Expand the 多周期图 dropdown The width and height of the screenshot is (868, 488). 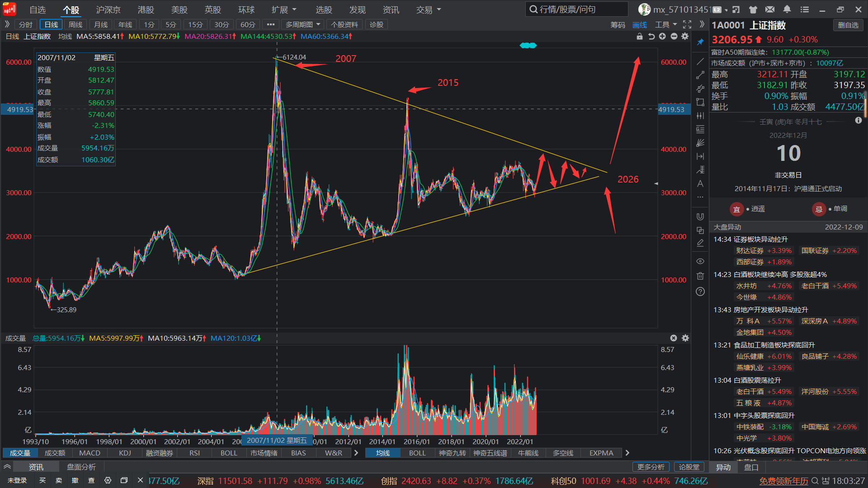pyautogui.click(x=303, y=24)
